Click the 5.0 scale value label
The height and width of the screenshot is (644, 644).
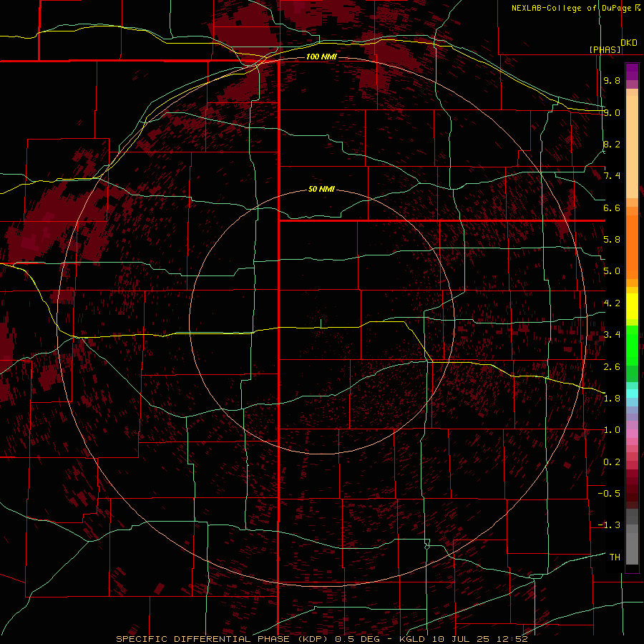612,271
